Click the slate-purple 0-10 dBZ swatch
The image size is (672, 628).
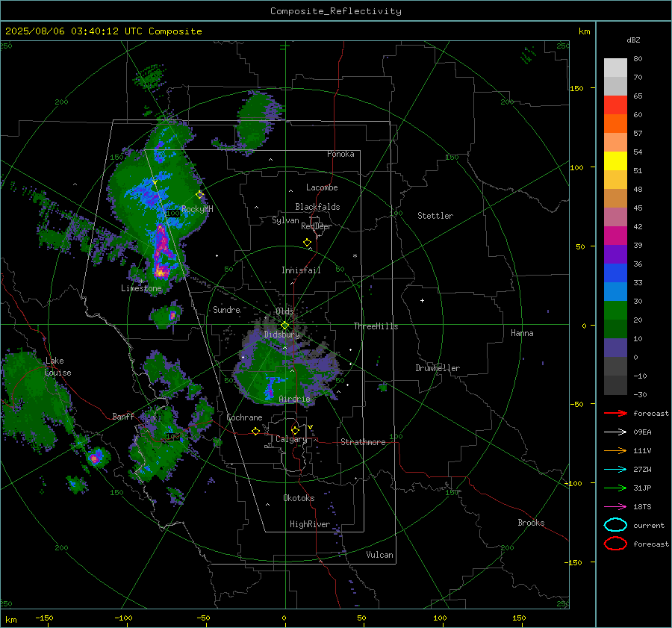coord(615,348)
